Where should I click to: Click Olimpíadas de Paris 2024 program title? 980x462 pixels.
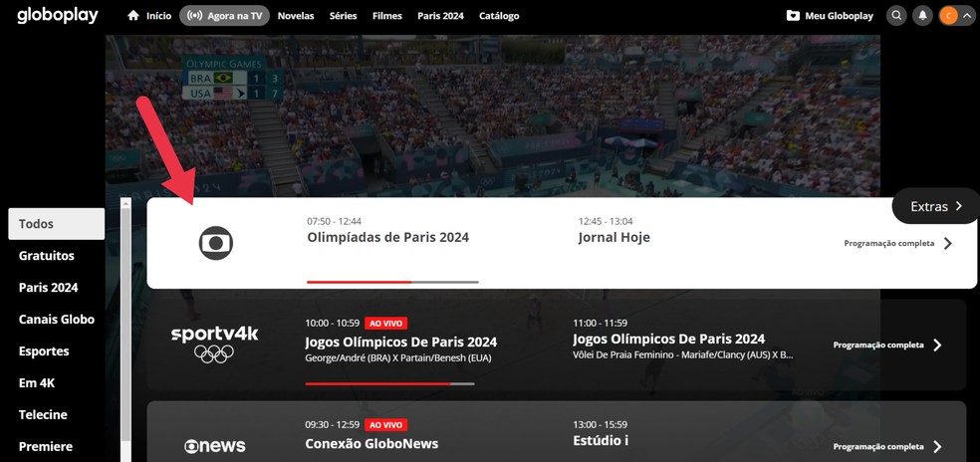point(387,238)
